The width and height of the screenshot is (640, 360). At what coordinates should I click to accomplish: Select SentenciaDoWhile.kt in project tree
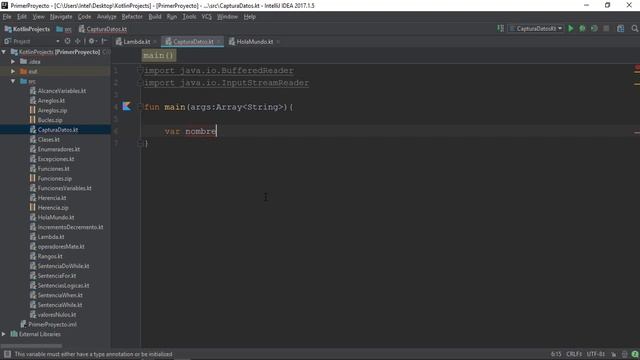[x=63, y=266]
